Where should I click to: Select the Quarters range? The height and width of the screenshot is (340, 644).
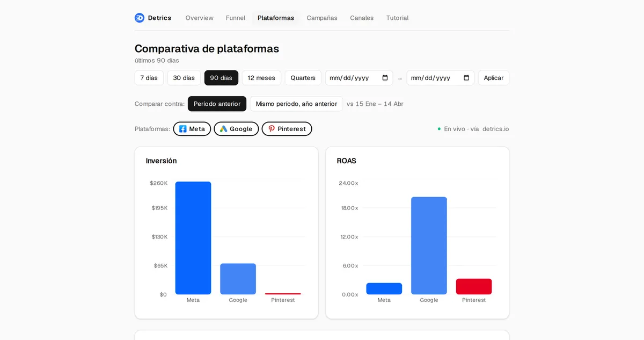pos(303,78)
